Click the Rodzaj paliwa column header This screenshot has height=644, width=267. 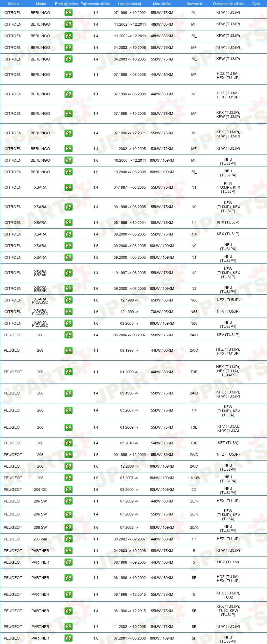pyautogui.click(x=66, y=4)
